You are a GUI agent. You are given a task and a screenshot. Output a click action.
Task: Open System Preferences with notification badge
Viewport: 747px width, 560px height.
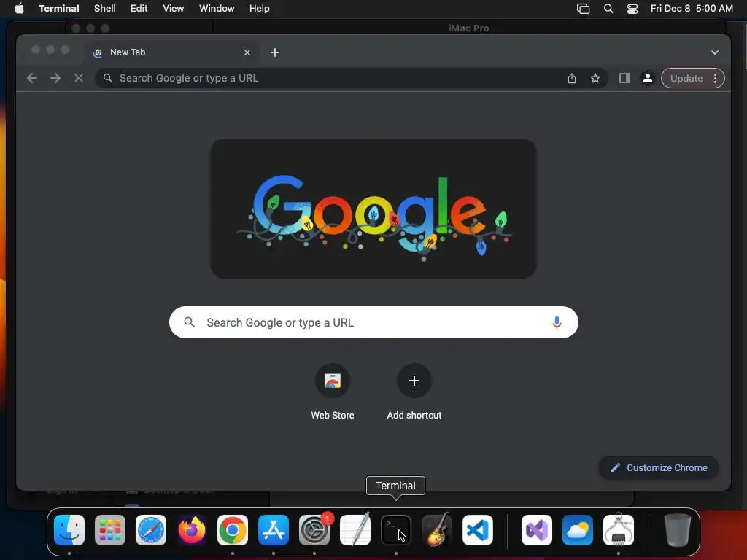314,530
